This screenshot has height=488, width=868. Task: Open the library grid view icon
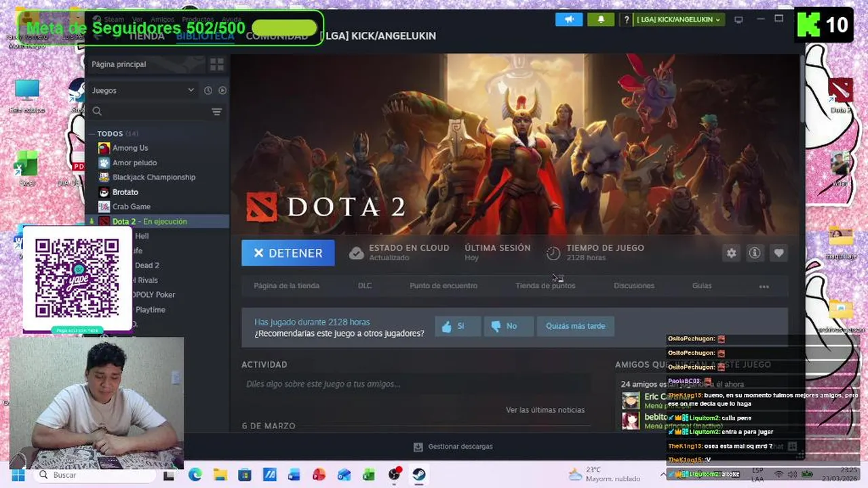coord(216,64)
